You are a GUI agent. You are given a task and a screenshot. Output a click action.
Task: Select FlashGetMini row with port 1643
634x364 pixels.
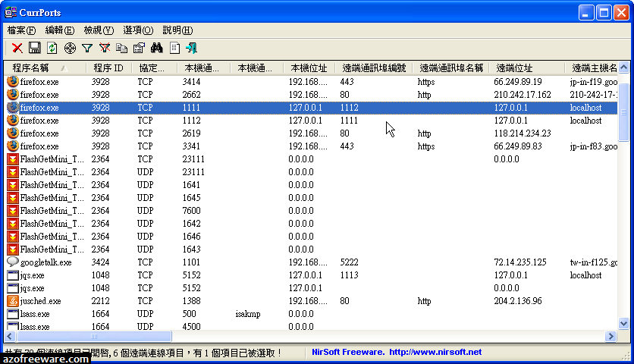pos(311,249)
